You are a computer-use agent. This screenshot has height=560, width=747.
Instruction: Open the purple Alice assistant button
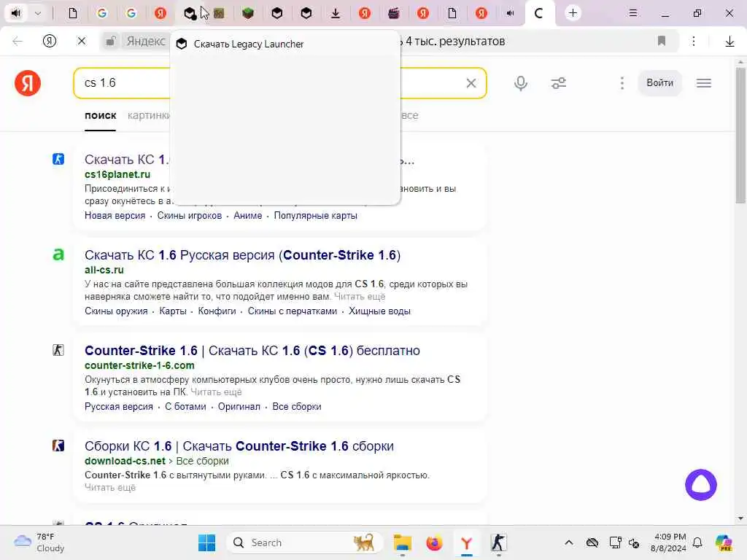coord(701,485)
